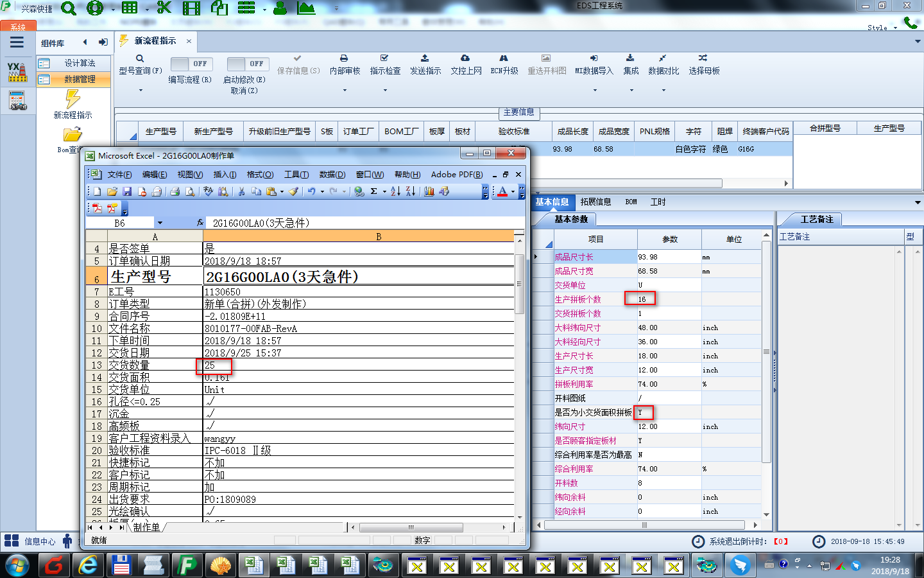The width and height of the screenshot is (924, 578).
Task: Click the 新流程指示 lightning bolt shortcut
Action: tap(73, 105)
